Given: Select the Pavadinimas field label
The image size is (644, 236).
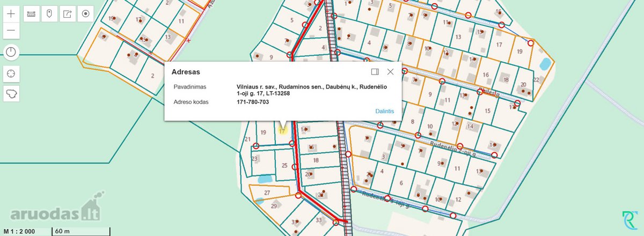Looking at the screenshot, I should pyautogui.click(x=190, y=86).
